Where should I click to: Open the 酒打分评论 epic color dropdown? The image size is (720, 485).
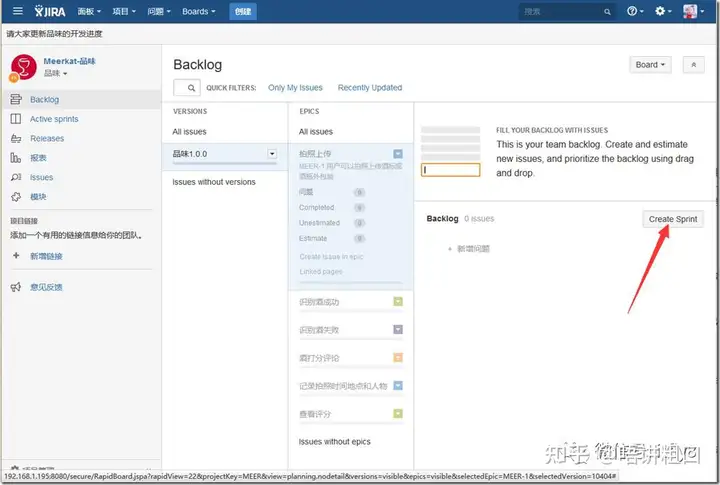(398, 357)
